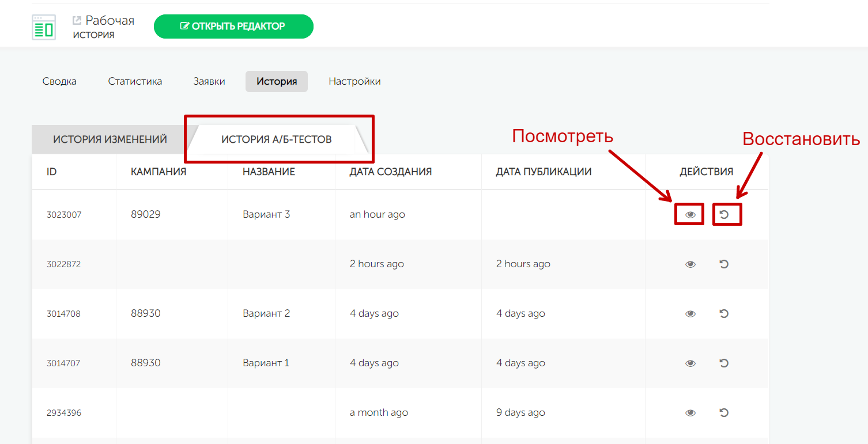
Task: Restore version 3023007 with the restore icon
Action: (x=724, y=215)
